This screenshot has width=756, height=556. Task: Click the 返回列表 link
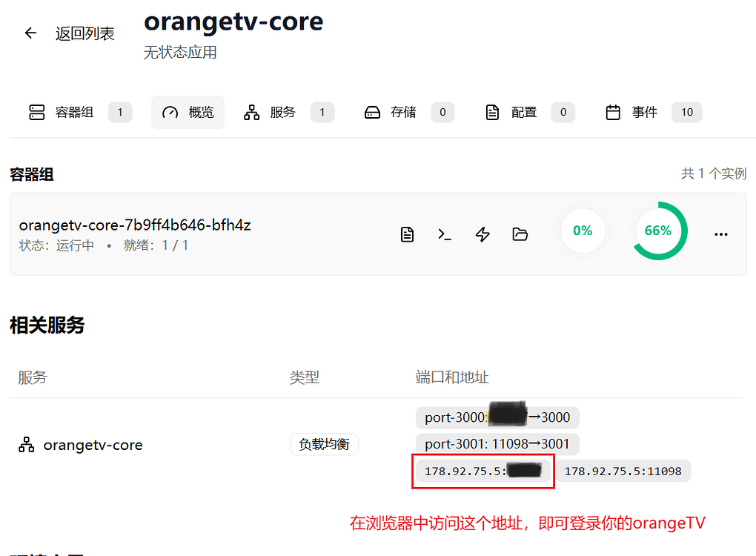(84, 33)
